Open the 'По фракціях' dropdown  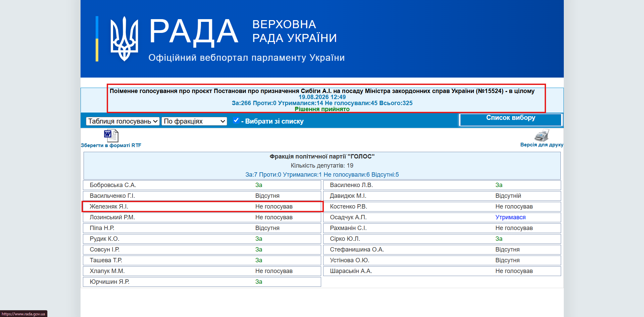click(x=194, y=121)
